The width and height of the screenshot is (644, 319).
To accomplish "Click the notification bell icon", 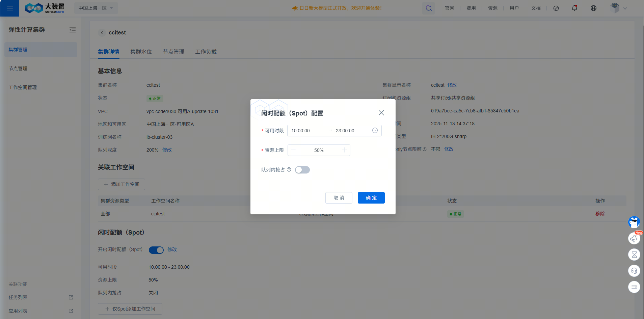I will pos(574,8).
